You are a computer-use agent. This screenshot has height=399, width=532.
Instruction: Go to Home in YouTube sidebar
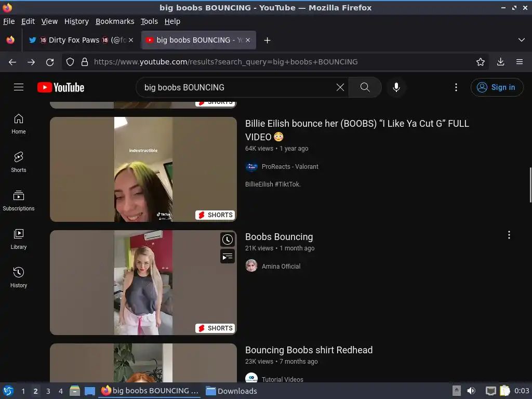19,124
